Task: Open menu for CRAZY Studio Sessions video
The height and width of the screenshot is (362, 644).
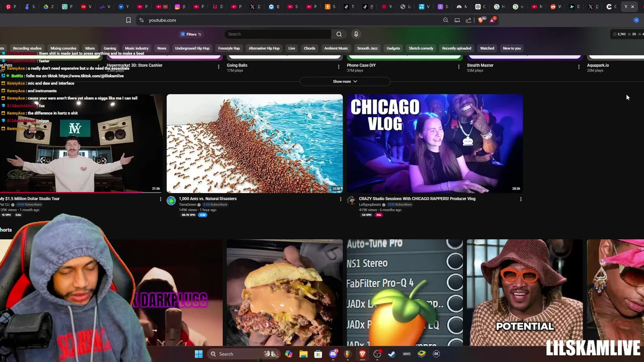Action: click(x=521, y=199)
